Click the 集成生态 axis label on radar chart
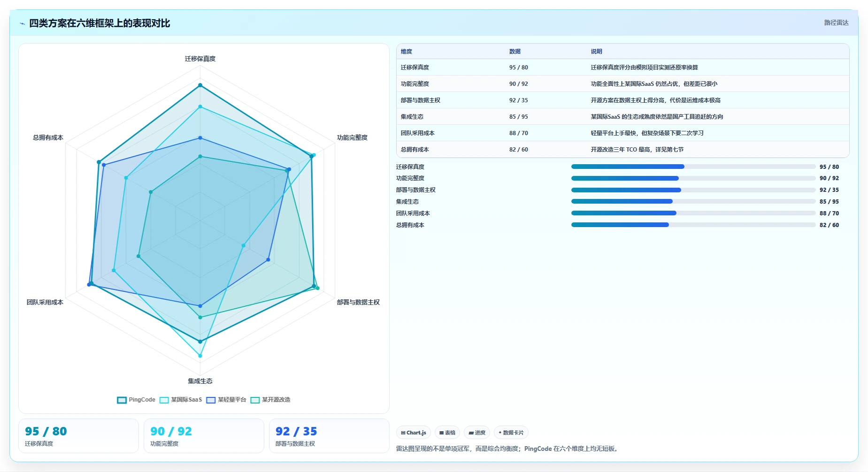This screenshot has height=472, width=868. (200, 381)
